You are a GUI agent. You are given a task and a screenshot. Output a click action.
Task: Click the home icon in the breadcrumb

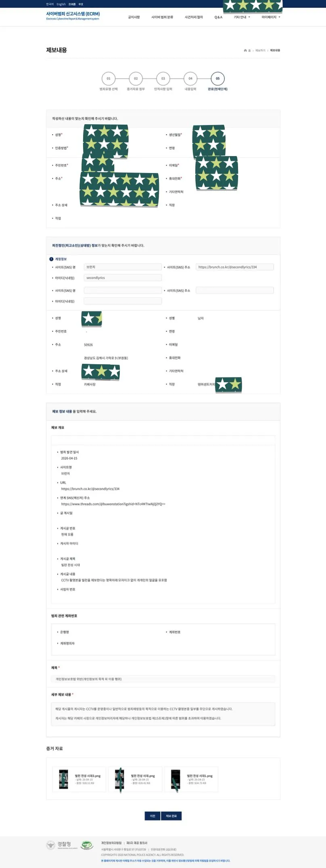coord(245,50)
